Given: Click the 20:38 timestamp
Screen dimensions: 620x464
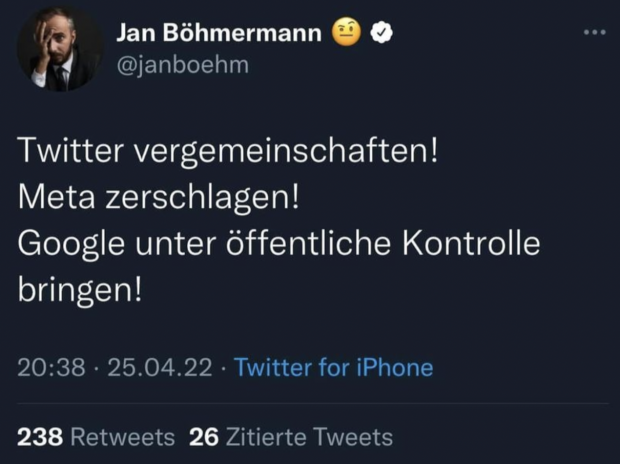Looking at the screenshot, I should (51, 367).
